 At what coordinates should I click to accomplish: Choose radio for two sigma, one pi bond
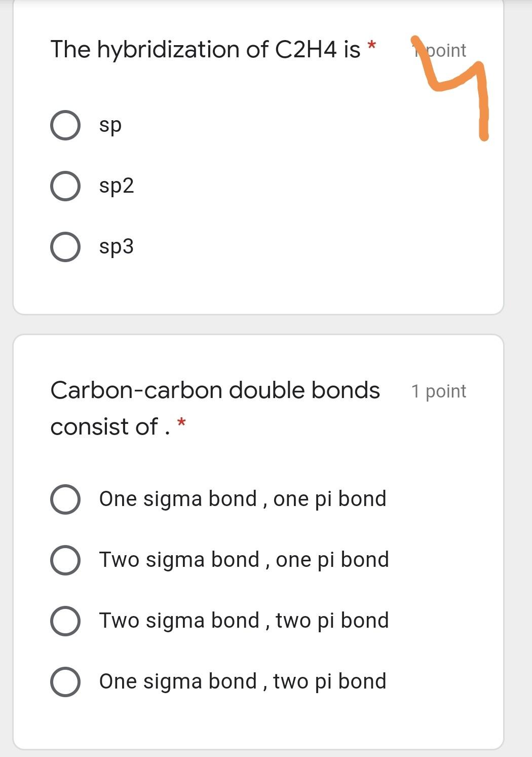point(65,560)
